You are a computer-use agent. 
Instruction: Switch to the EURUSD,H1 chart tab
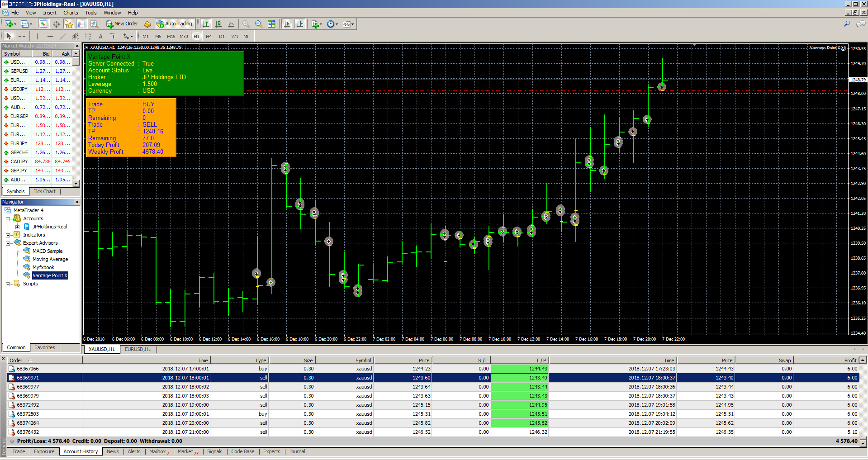click(138, 349)
